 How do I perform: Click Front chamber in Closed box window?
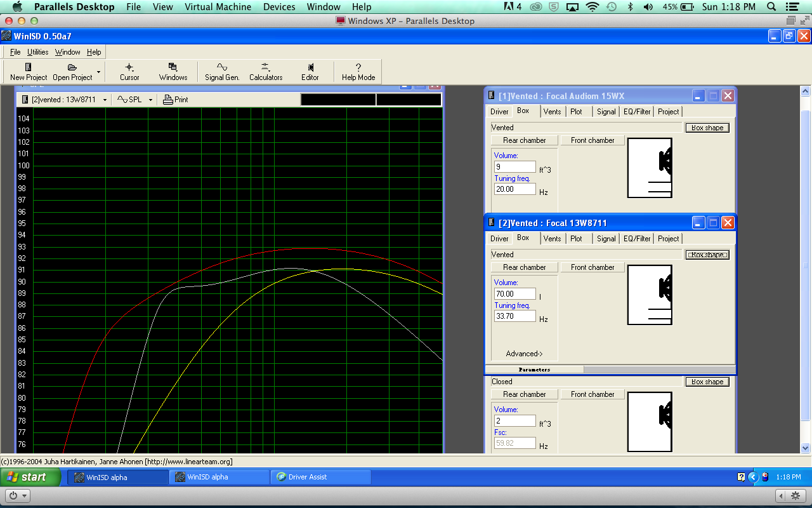(593, 394)
